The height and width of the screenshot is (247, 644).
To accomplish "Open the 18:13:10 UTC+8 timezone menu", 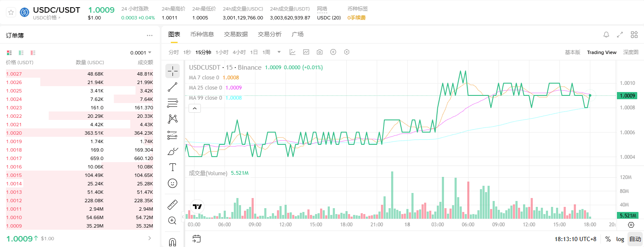I will tap(575, 239).
